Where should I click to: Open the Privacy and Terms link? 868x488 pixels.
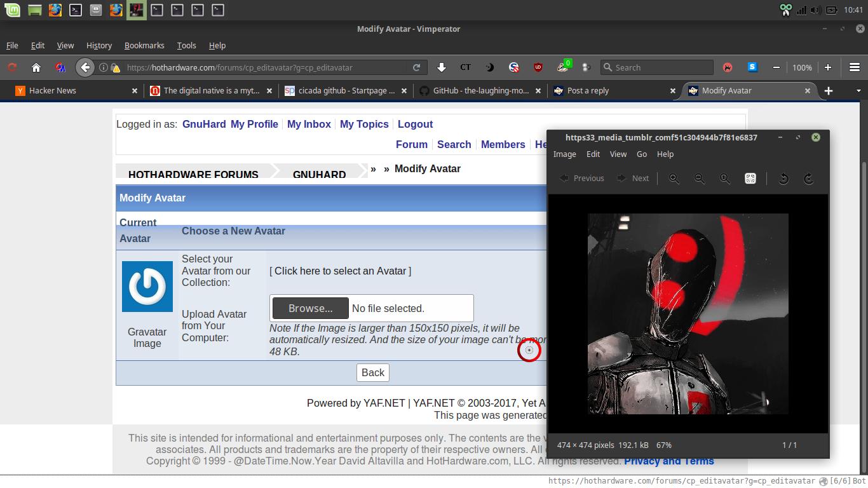[669, 461]
